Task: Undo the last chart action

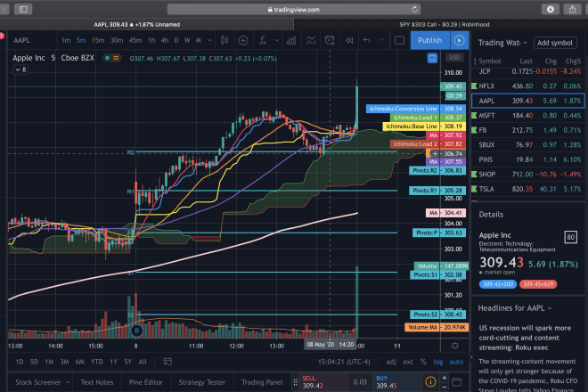Action: pyautogui.click(x=366, y=40)
